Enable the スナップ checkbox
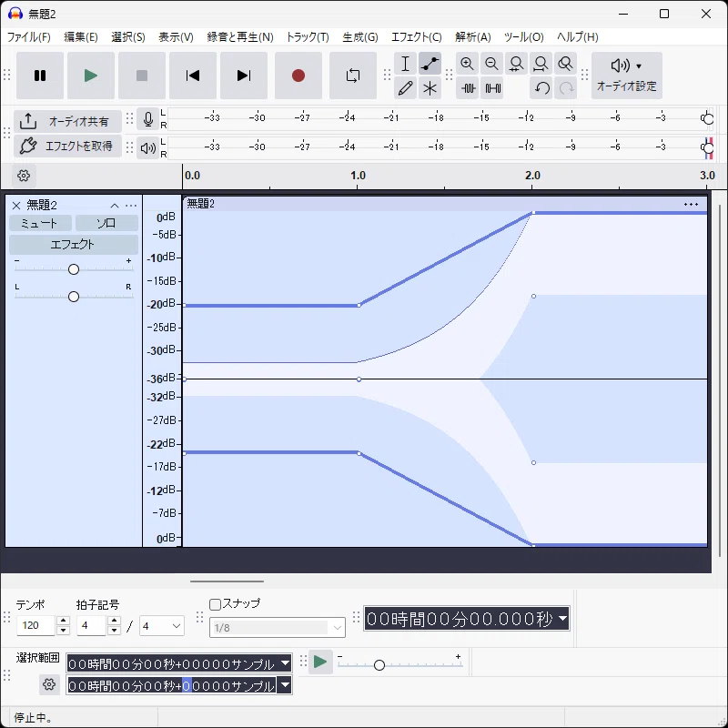The width and height of the screenshot is (728, 728). pos(215,604)
